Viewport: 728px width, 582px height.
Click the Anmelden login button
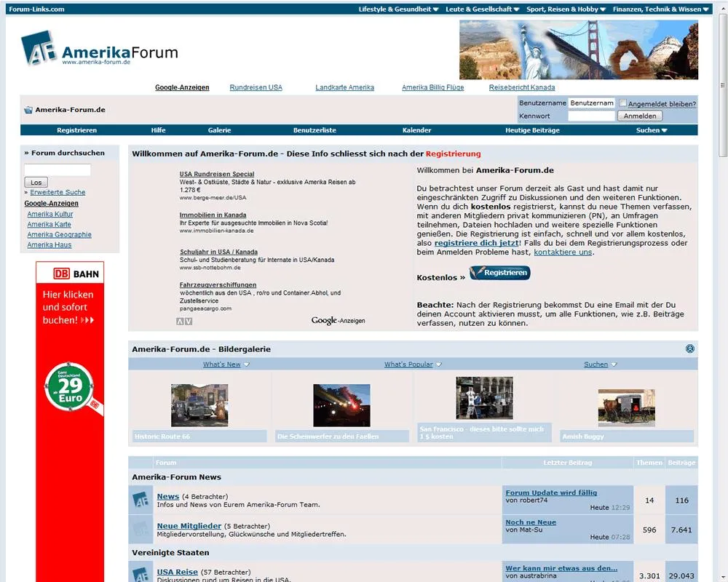(x=640, y=116)
